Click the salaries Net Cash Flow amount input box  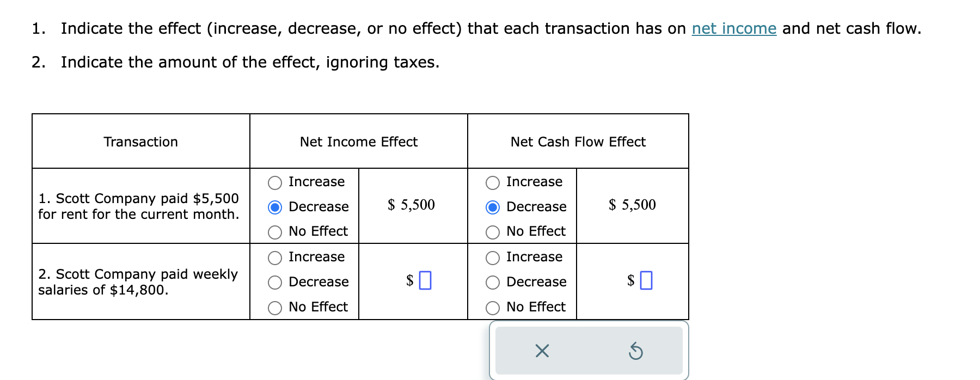pos(646,280)
